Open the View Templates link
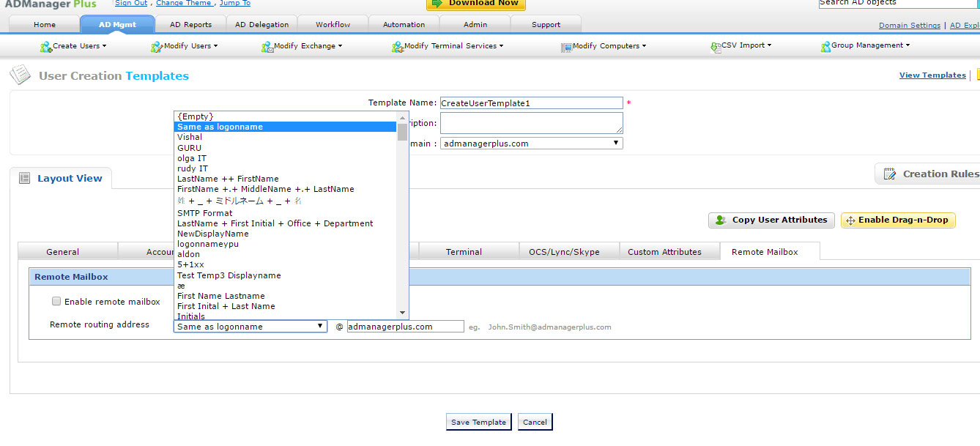 [932, 75]
